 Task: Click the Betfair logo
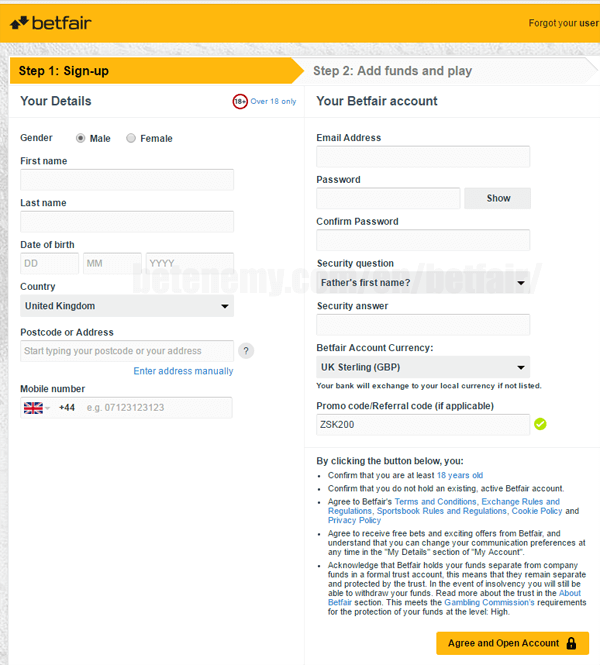50,23
